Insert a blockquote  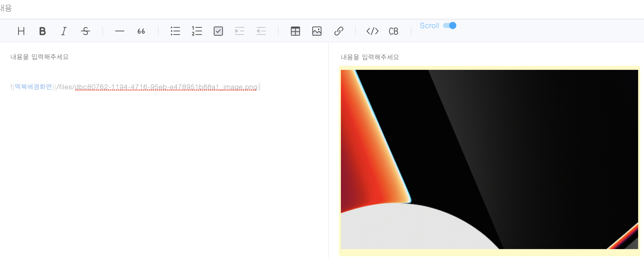tap(141, 31)
